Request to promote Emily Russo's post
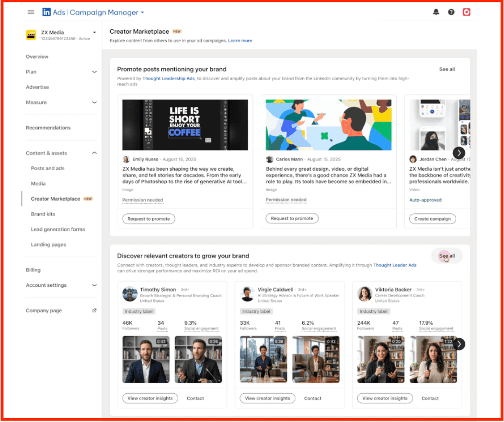Image resolution: width=504 pixels, height=422 pixels. point(149,219)
